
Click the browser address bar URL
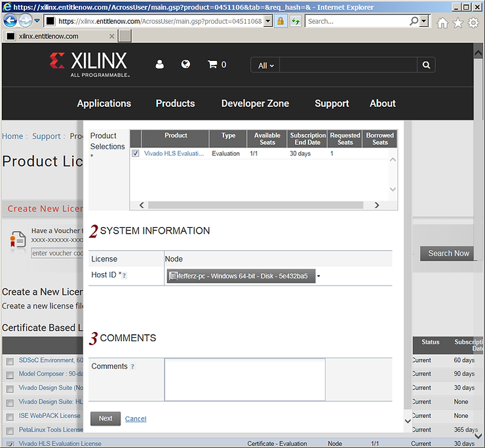coord(160,21)
